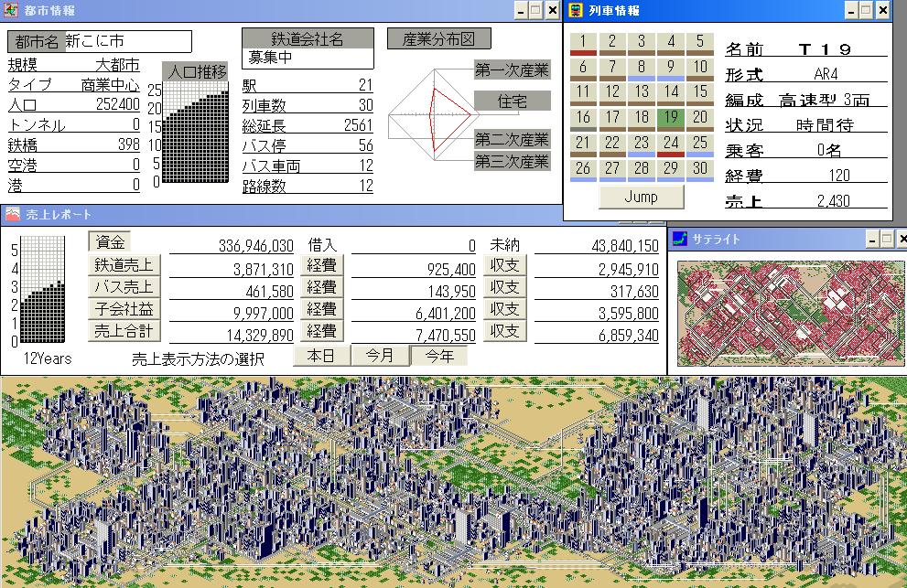This screenshot has height=588, width=907.
Task: Click 収支 button in 売上合計 row
Action: point(504,331)
